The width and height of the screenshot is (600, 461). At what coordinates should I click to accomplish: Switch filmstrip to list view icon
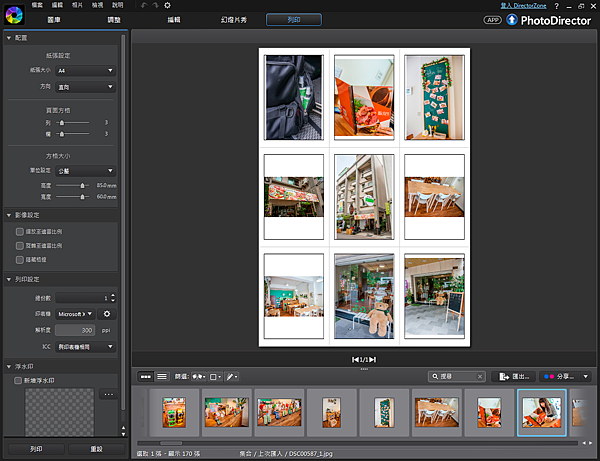tap(161, 376)
